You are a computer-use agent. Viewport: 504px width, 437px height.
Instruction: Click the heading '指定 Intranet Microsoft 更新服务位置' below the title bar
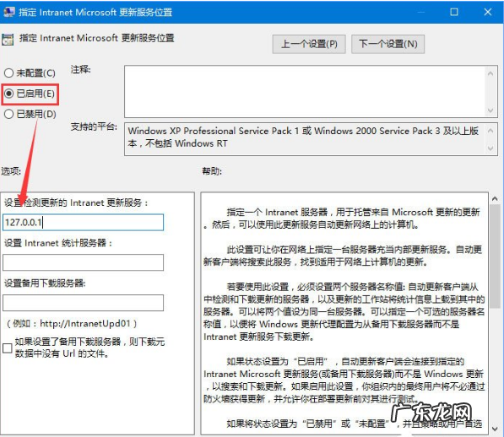97,38
